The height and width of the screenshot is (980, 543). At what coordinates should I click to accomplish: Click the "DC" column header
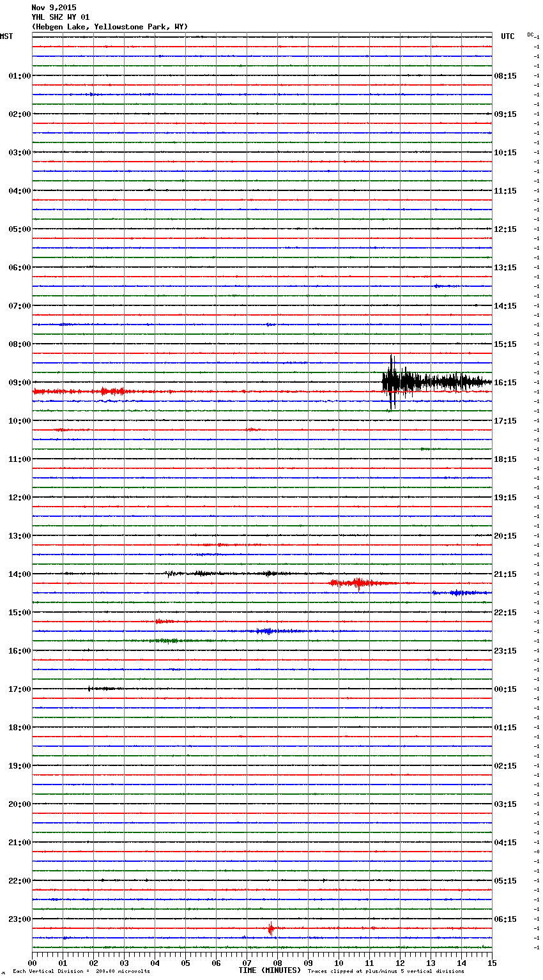pyautogui.click(x=530, y=34)
